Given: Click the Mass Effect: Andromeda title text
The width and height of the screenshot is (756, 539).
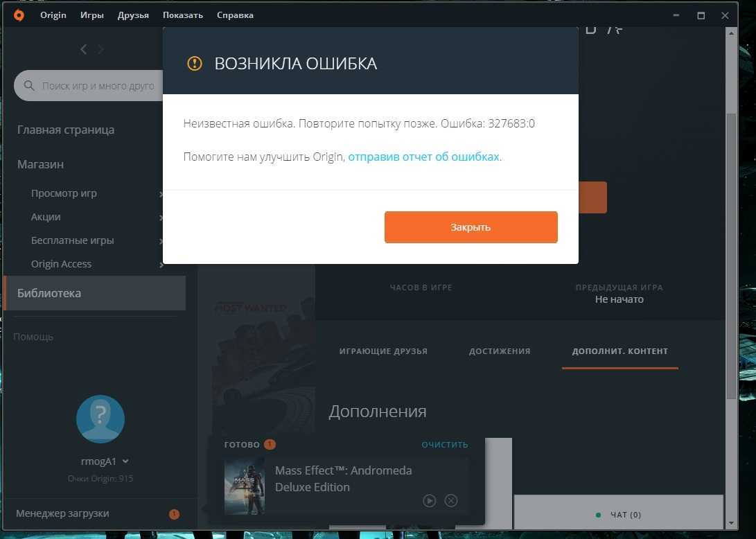Looking at the screenshot, I should [343, 479].
